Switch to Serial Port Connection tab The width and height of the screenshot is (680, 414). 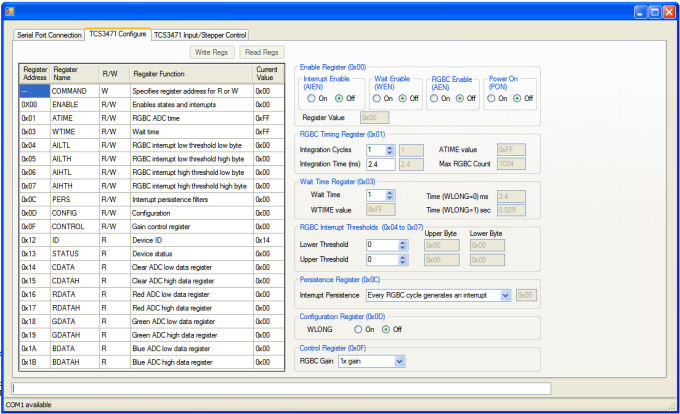pos(49,35)
